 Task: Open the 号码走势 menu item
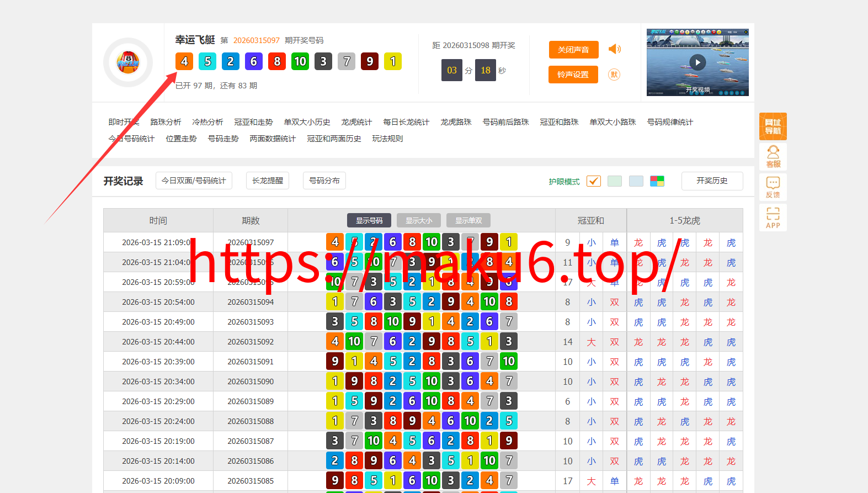(x=223, y=139)
